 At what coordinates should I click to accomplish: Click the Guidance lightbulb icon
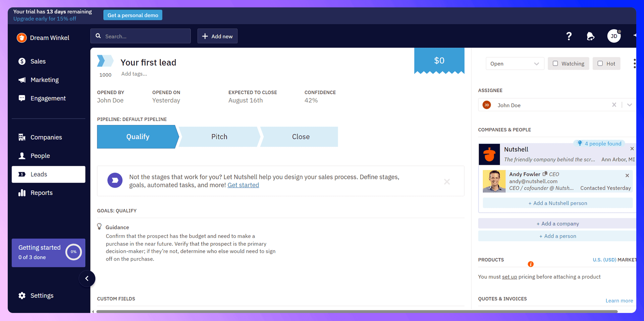coord(99,227)
